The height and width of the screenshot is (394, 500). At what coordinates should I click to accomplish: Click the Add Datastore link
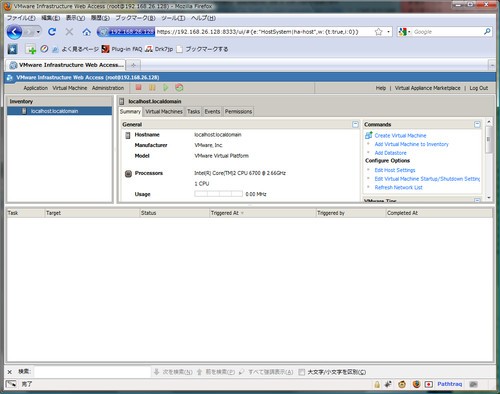tap(391, 153)
